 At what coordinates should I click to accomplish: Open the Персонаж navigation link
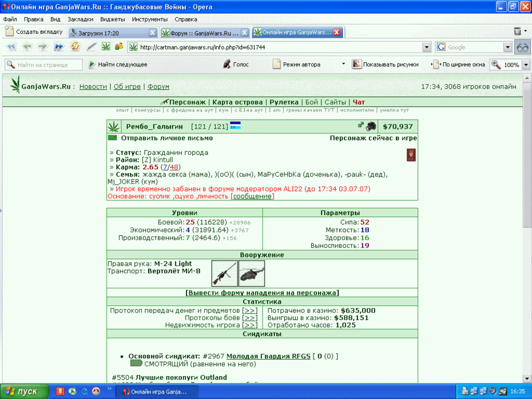(187, 102)
